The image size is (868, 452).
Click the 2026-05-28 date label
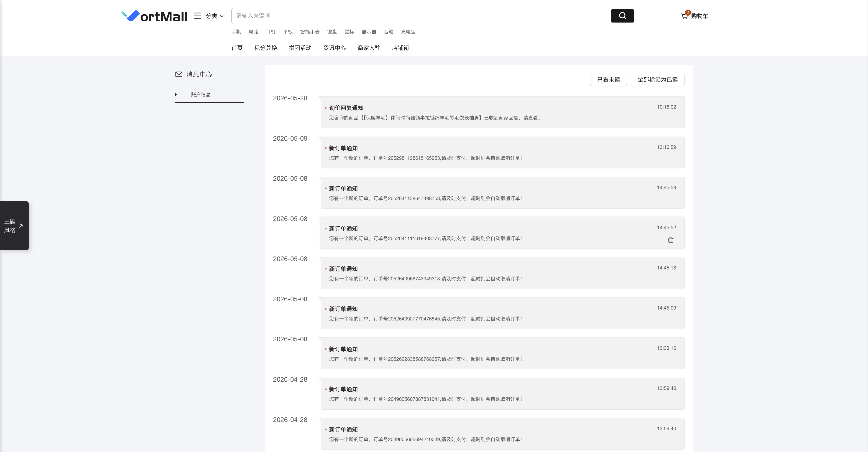point(290,98)
